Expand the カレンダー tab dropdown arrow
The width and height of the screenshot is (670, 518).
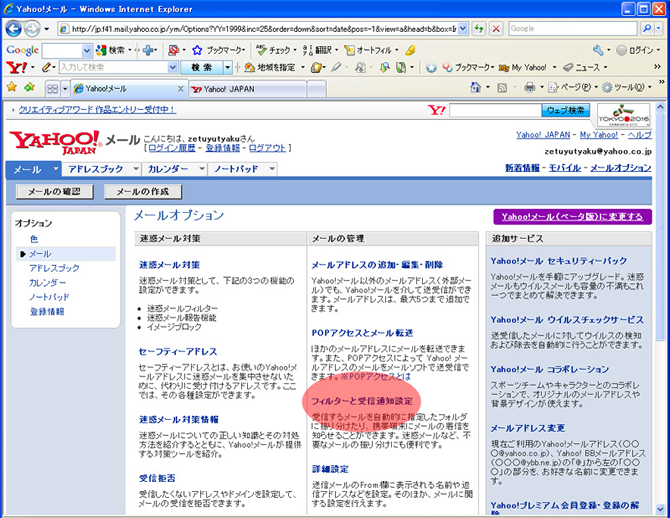(202, 169)
